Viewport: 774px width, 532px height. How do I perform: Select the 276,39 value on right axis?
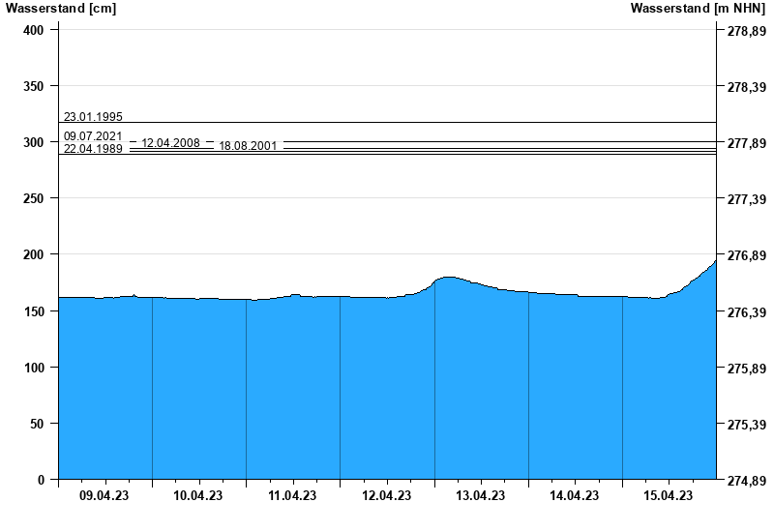(746, 312)
